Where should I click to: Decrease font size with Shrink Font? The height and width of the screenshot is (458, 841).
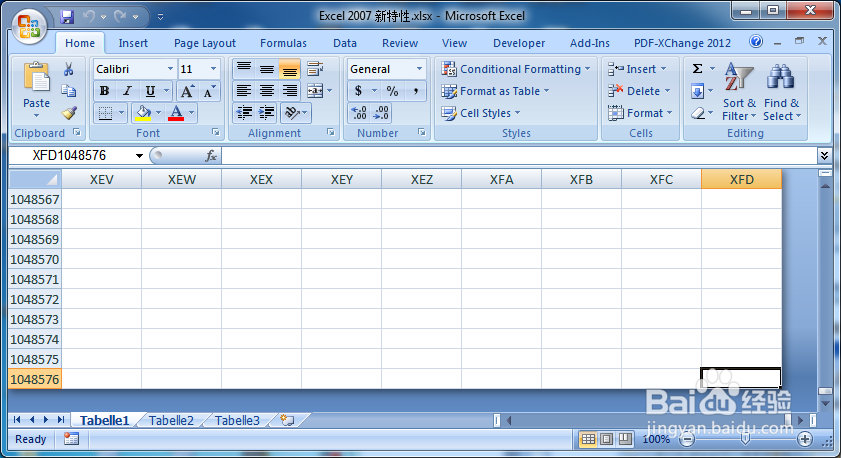(x=209, y=91)
